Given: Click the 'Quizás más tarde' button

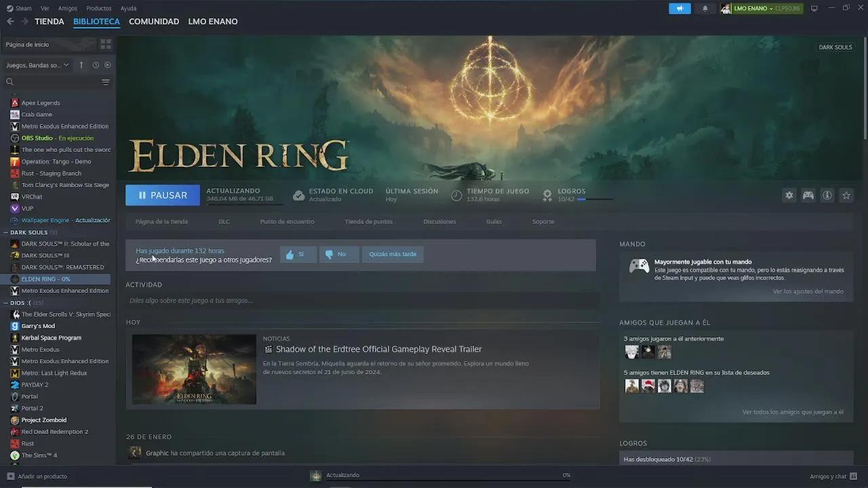Looking at the screenshot, I should click(x=393, y=254).
